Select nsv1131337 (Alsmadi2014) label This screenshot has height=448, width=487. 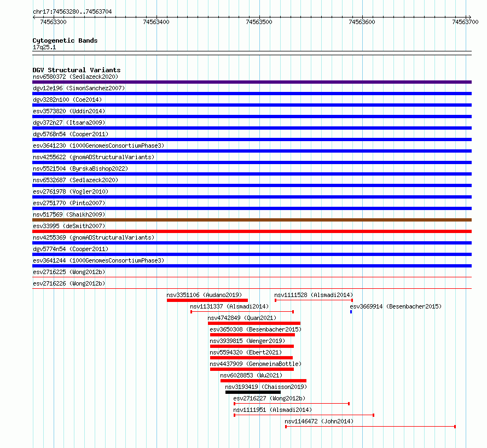229,306
